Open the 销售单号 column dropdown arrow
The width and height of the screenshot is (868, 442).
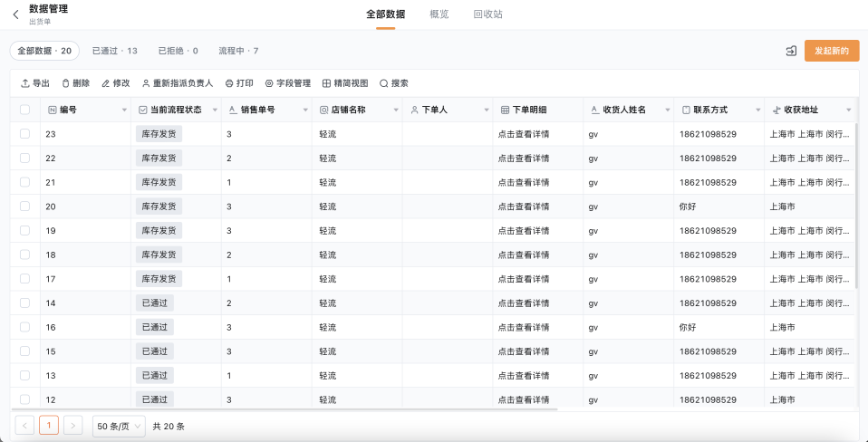tap(305, 110)
